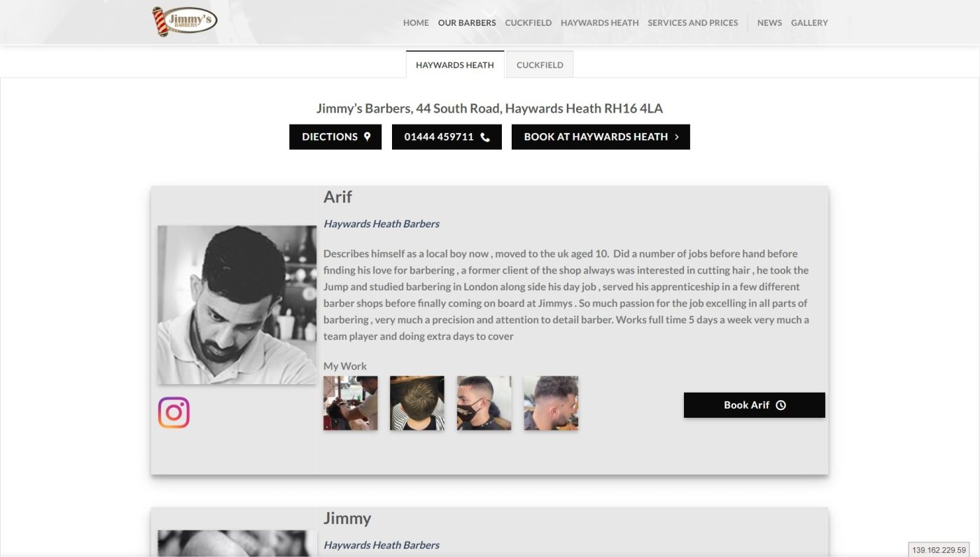Open the Our Barbers menu item
This screenshot has height=557, width=980.
coord(467,22)
